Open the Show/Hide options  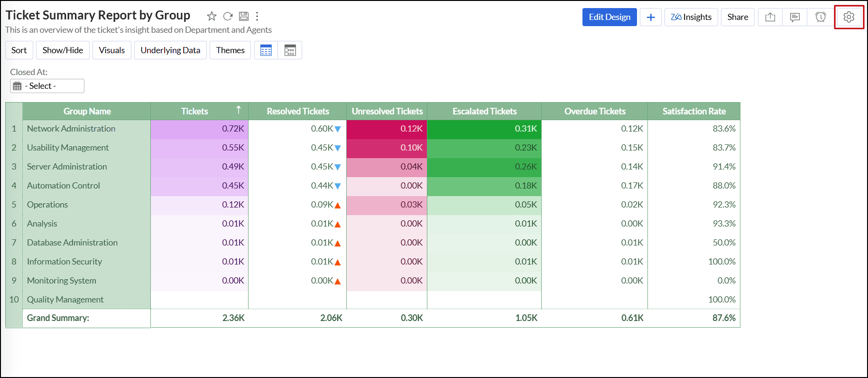(63, 50)
